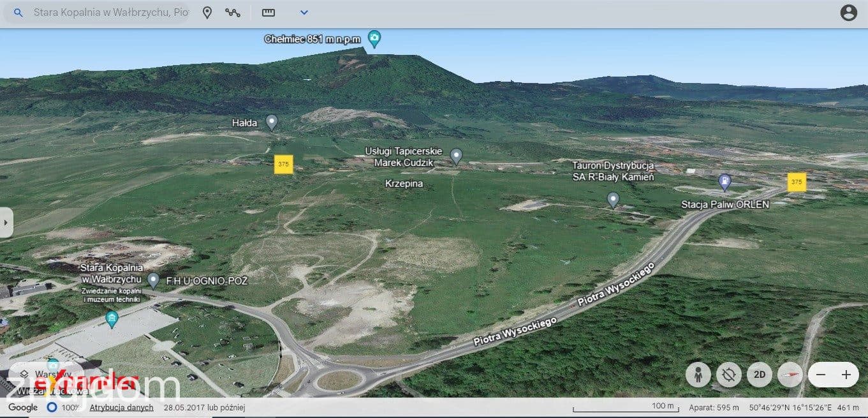This screenshot has height=418, width=868.
Task: Click the Chełmiec 851 m peak marker
Action: click(375, 39)
